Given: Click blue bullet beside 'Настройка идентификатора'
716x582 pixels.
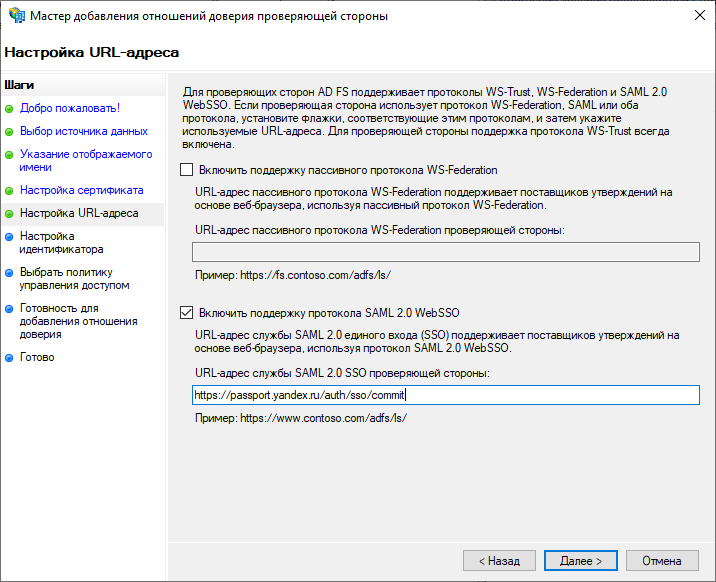Looking at the screenshot, I should coord(10,237).
